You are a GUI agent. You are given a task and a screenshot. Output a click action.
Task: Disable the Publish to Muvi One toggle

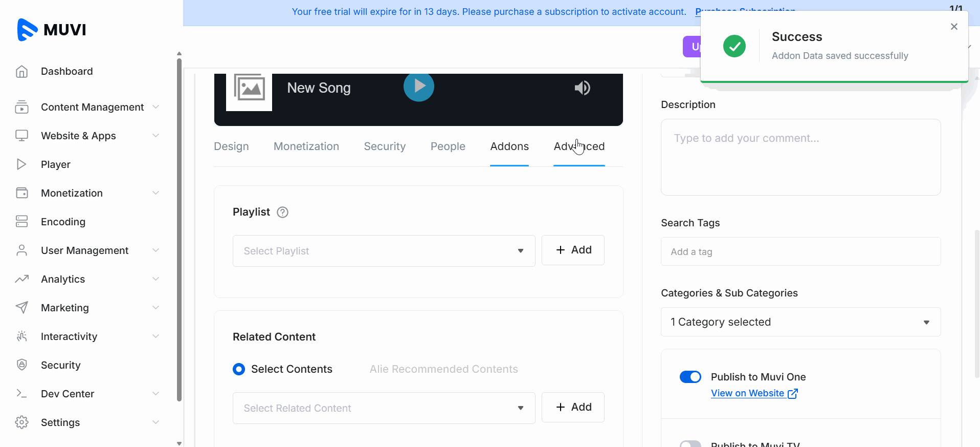click(690, 377)
